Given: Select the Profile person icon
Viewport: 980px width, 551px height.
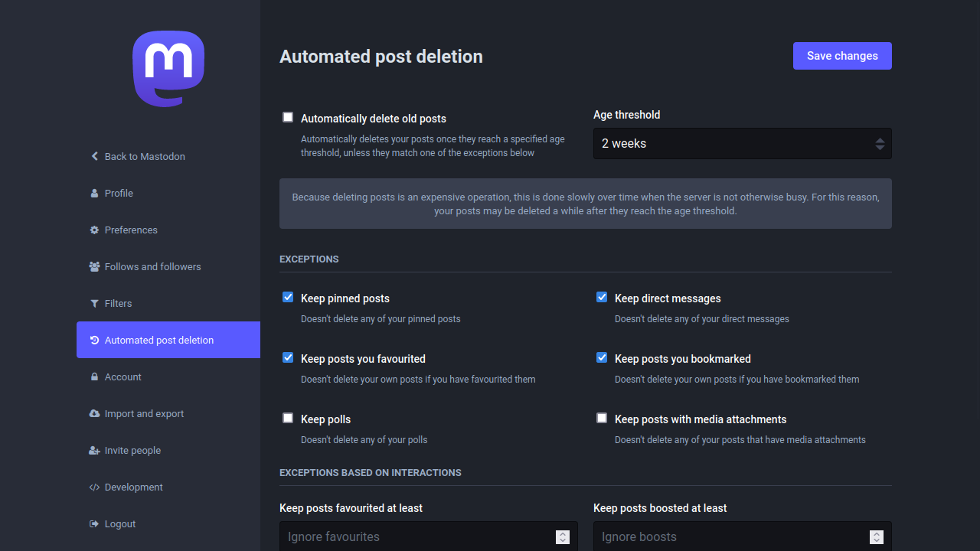Looking at the screenshot, I should coord(93,193).
